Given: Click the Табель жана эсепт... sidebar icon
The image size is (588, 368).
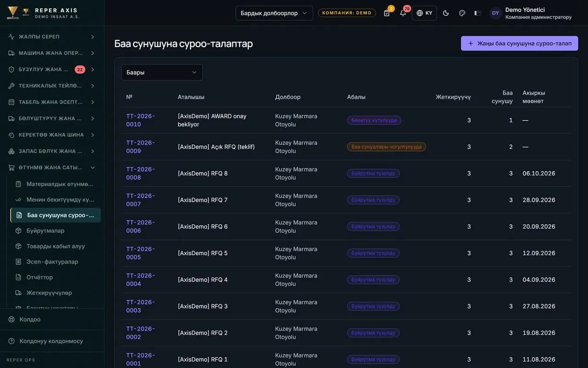Looking at the screenshot, I should [x=11, y=102].
